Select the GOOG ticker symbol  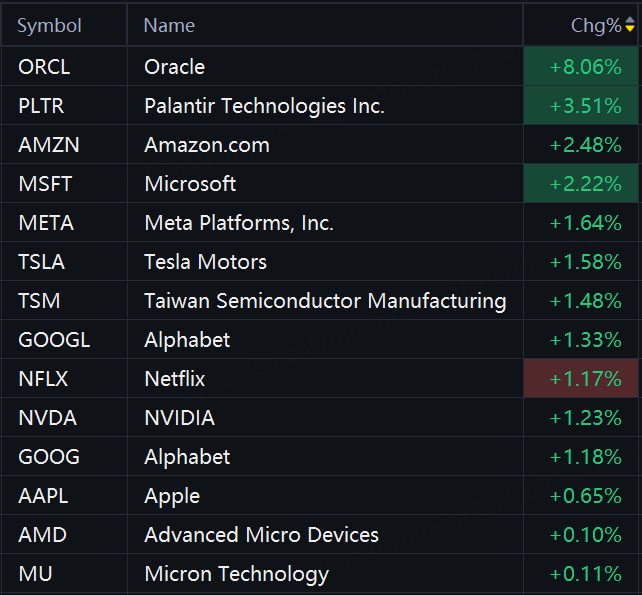(48, 457)
